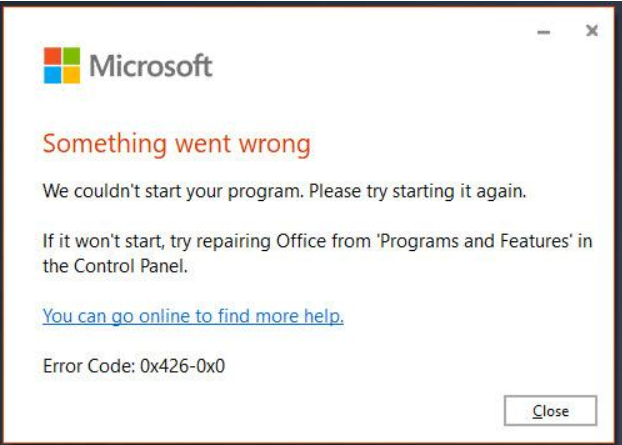Click the Close button at bottom right
The width and height of the screenshot is (622, 445).
click(550, 410)
